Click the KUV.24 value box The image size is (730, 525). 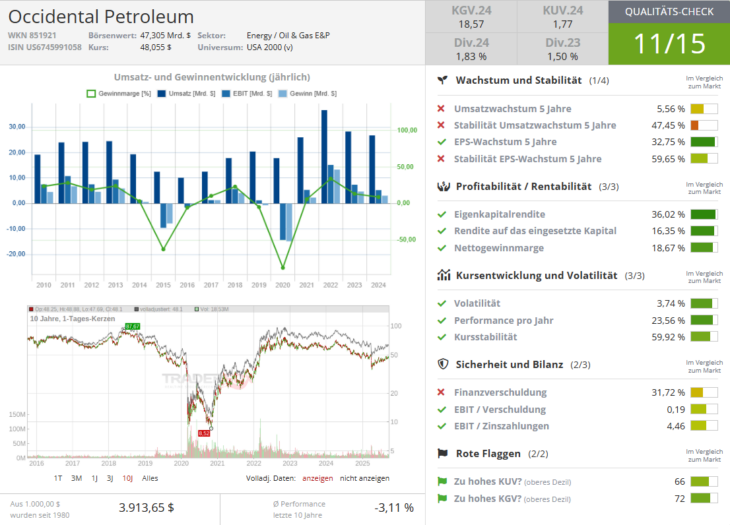coord(563,17)
